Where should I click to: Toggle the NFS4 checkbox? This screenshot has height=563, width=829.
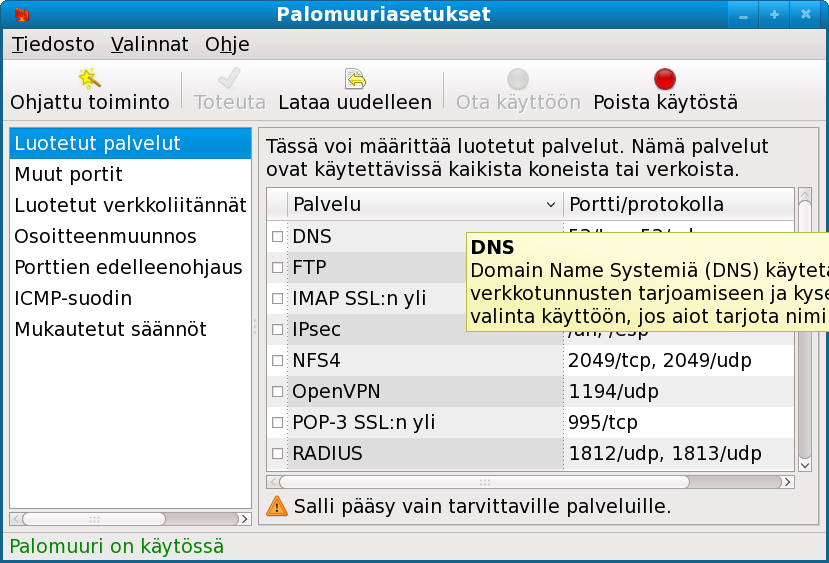tap(278, 360)
